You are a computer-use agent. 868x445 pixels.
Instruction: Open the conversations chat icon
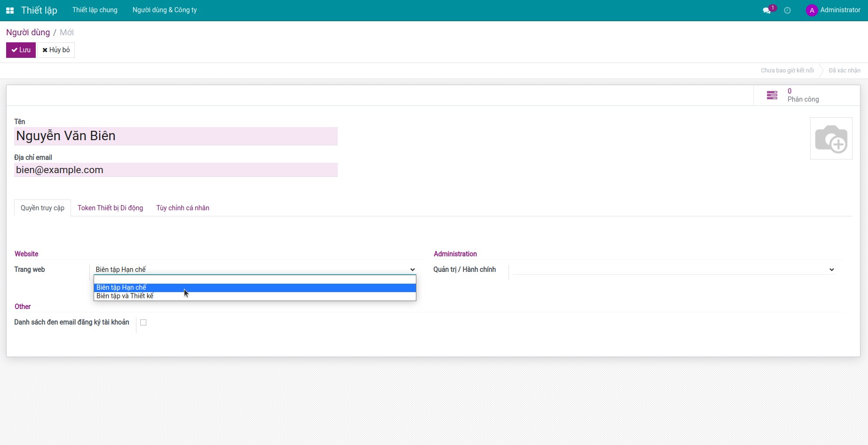[767, 10]
